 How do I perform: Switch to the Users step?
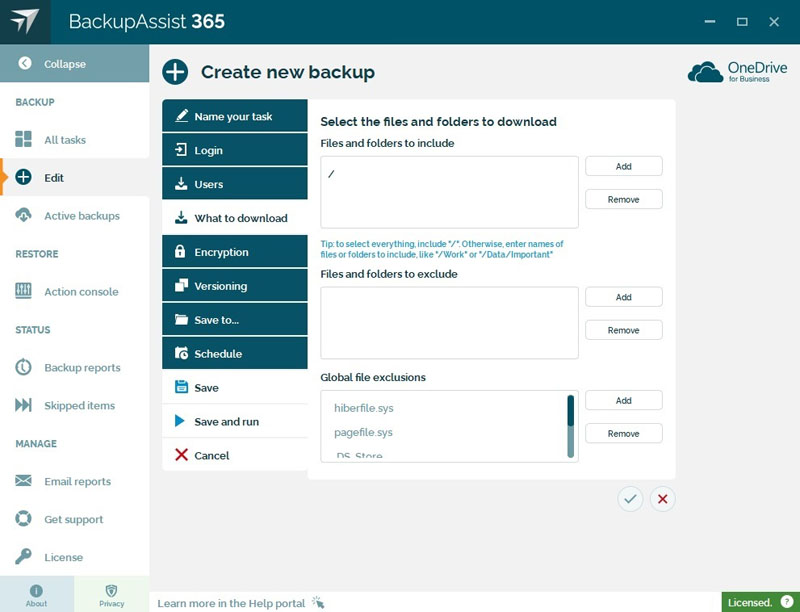235,184
